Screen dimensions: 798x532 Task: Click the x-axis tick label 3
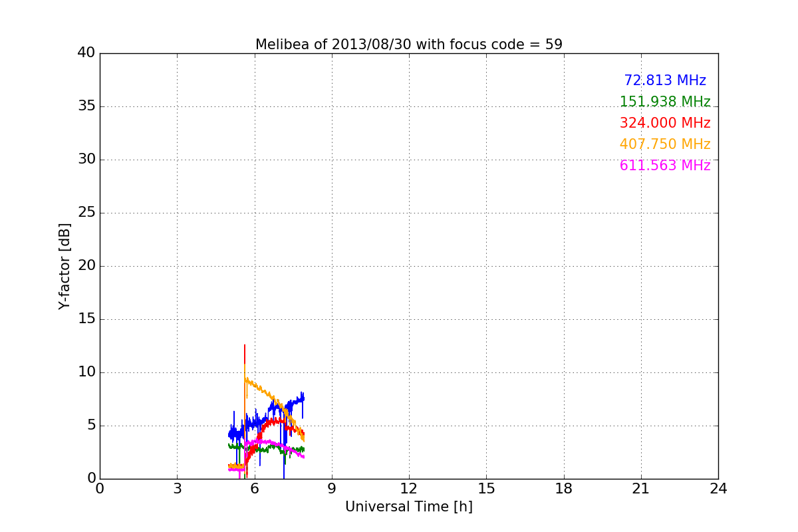(177, 489)
